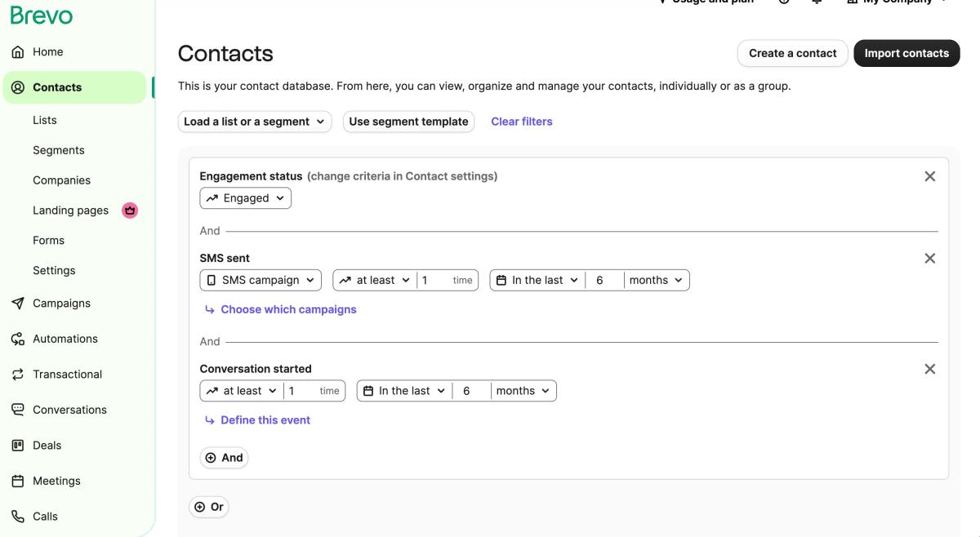This screenshot has height=537, width=980.
Task: Select the Contacts person icon in sidebar
Action: pos(18,87)
